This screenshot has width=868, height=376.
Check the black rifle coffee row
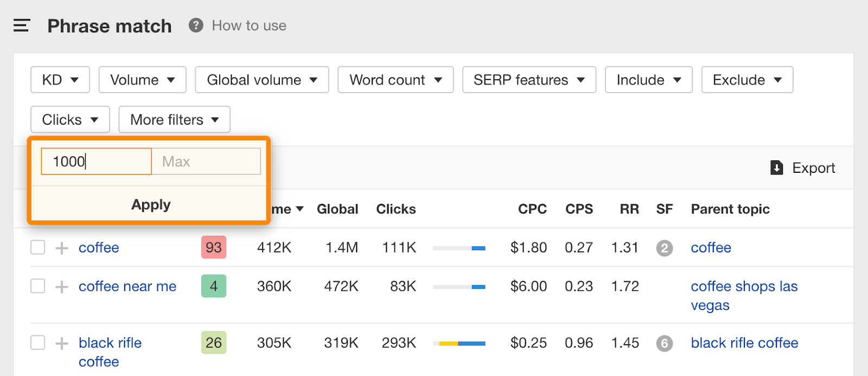(38, 342)
